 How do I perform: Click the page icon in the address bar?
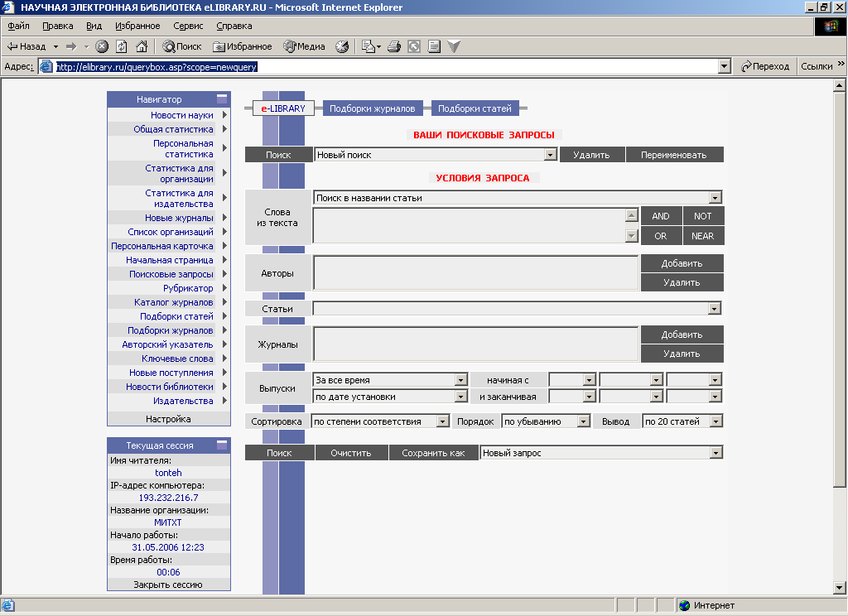tap(46, 66)
